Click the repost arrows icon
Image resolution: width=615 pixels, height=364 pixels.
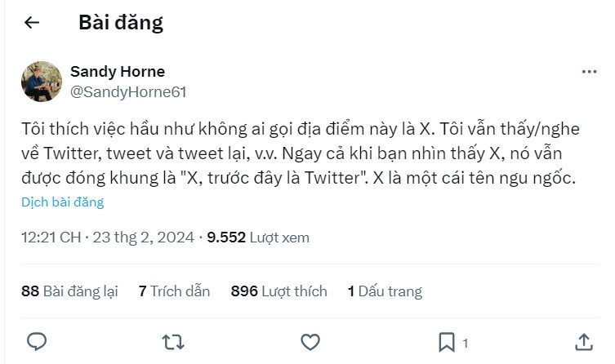coord(172,341)
